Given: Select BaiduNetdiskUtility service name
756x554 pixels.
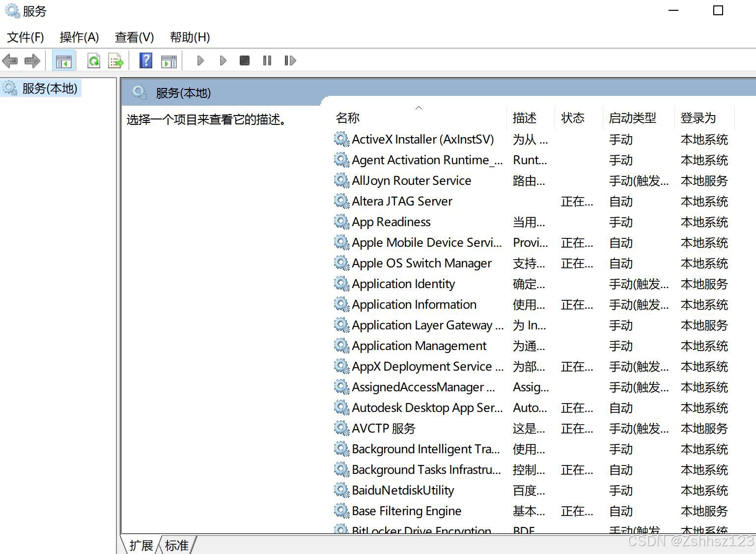Looking at the screenshot, I should tap(403, 490).
